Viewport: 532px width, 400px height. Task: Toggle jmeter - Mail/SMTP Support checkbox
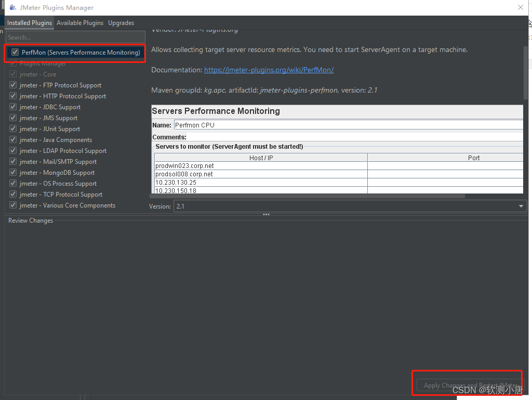[13, 161]
